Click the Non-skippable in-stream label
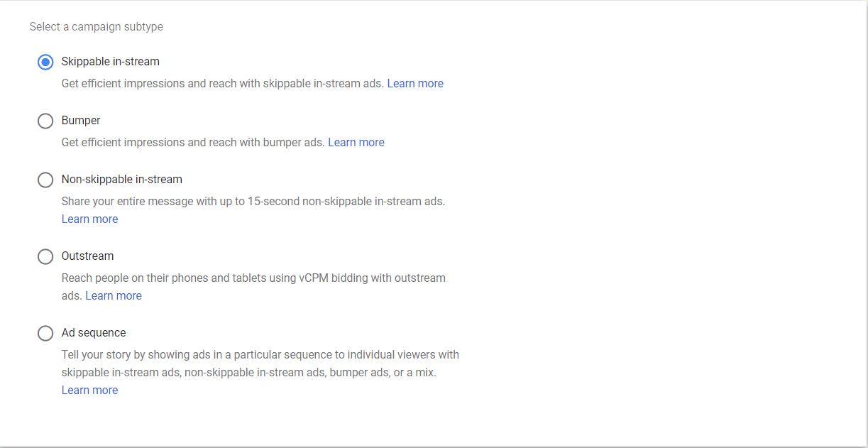This screenshot has height=448, width=868. [121, 179]
